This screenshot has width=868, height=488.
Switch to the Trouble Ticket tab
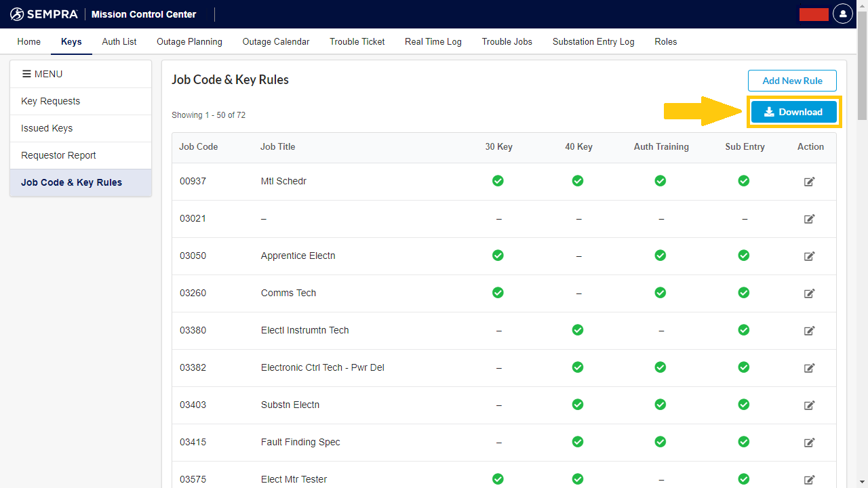pyautogui.click(x=357, y=41)
